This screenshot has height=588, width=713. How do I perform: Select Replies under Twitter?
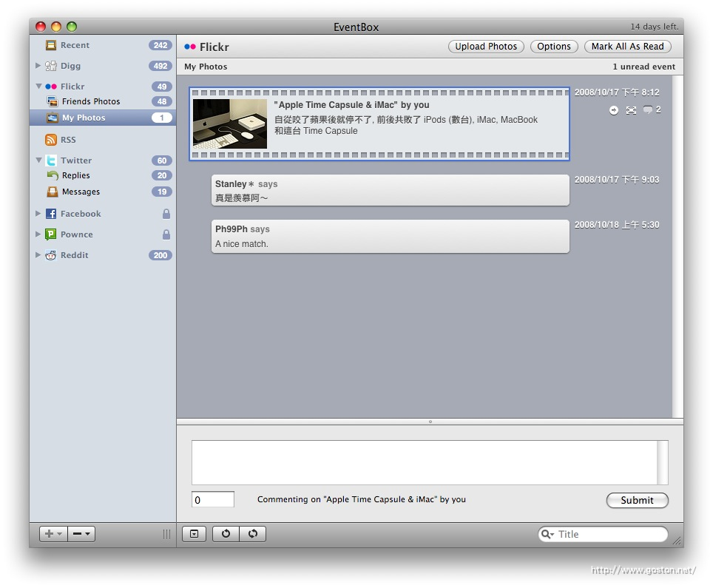click(x=103, y=175)
